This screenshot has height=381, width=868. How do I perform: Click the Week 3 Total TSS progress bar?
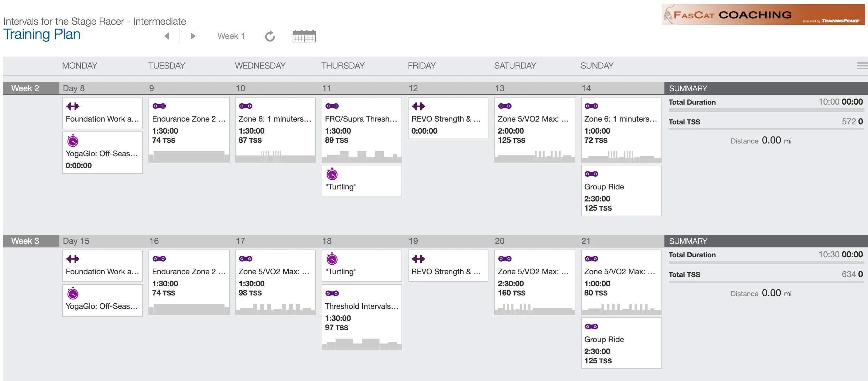pyautogui.click(x=766, y=282)
